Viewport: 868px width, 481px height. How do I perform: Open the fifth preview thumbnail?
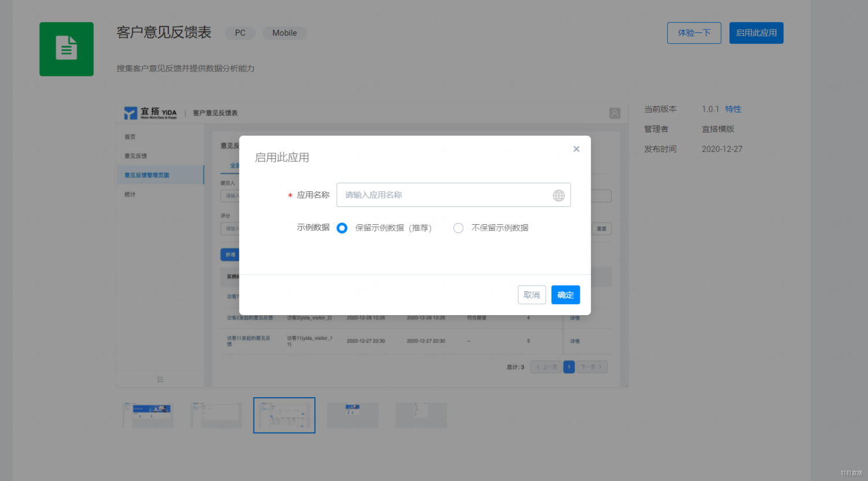click(421, 415)
